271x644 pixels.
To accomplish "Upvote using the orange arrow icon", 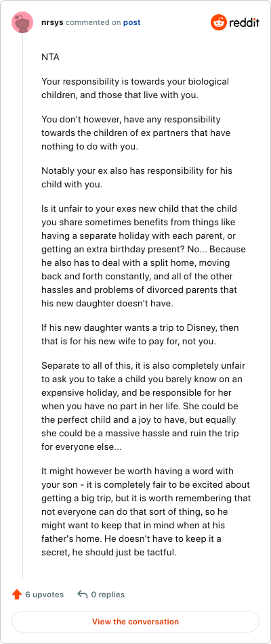I will click(x=17, y=595).
